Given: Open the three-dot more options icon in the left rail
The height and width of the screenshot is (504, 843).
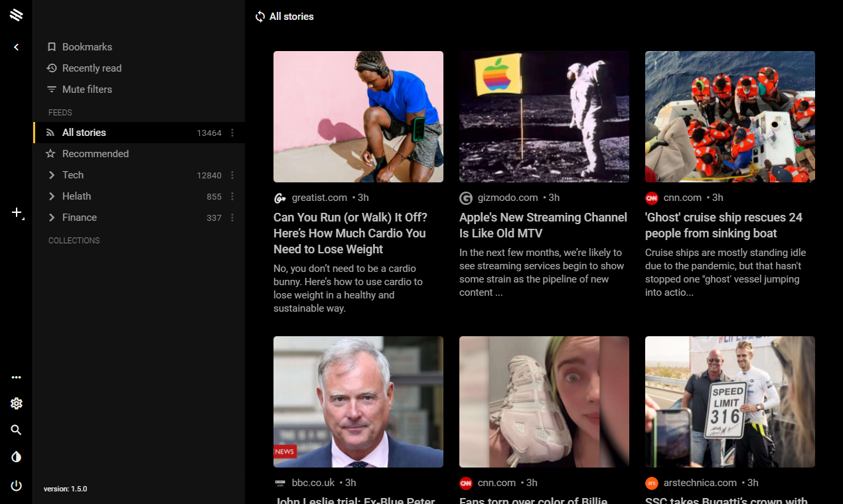Looking at the screenshot, I should tap(17, 377).
